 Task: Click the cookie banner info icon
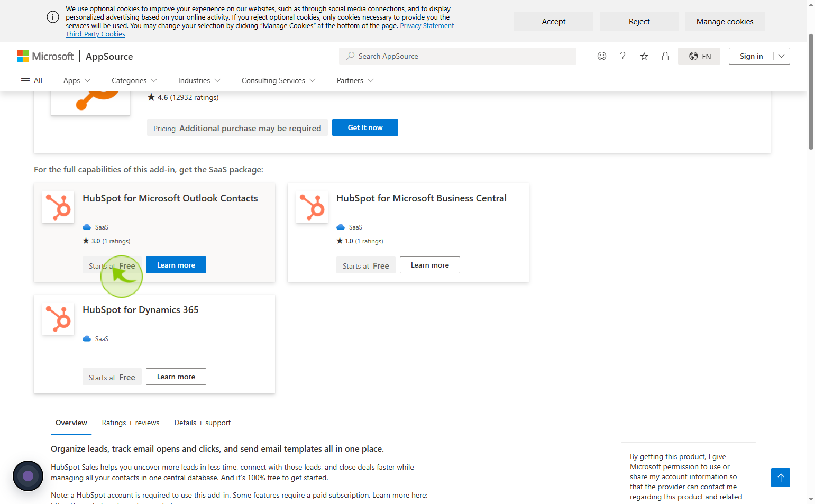pyautogui.click(x=53, y=17)
